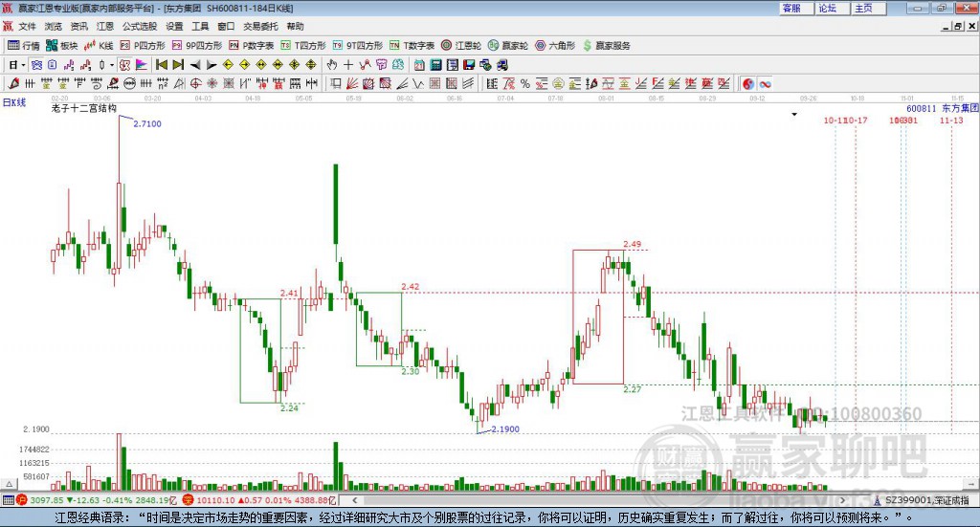Move chart right with black right arrow
980x527 pixels.
[212, 65]
